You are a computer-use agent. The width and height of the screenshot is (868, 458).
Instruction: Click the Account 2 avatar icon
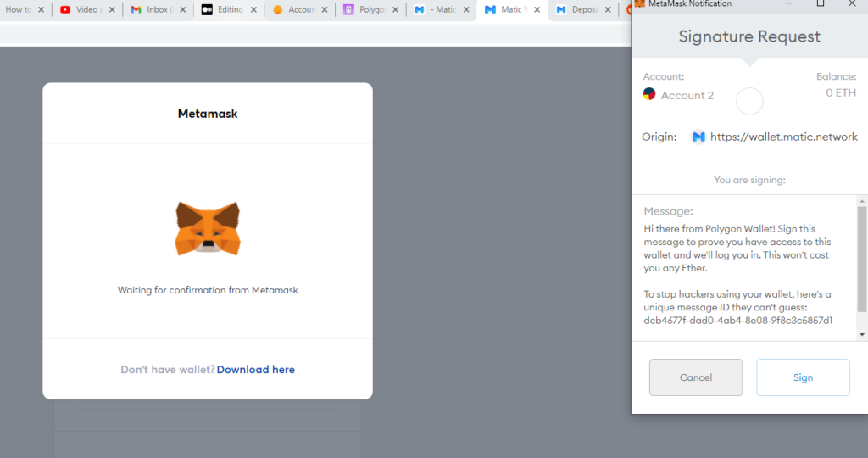649,95
